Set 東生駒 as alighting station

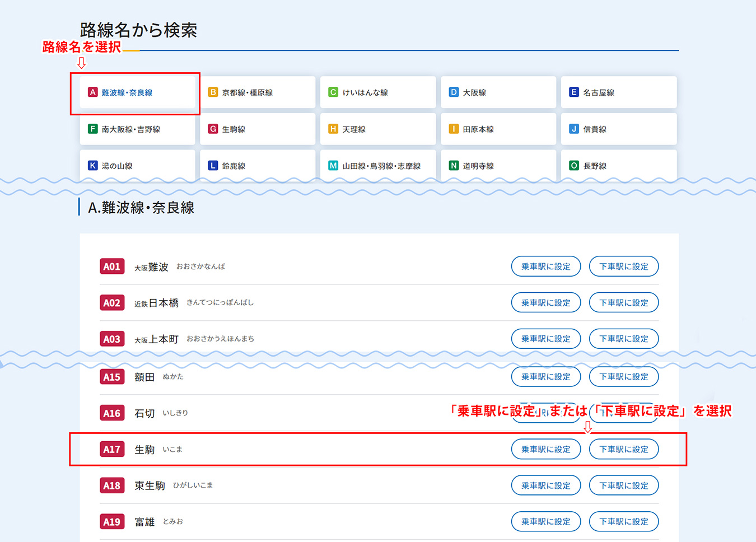point(623,485)
